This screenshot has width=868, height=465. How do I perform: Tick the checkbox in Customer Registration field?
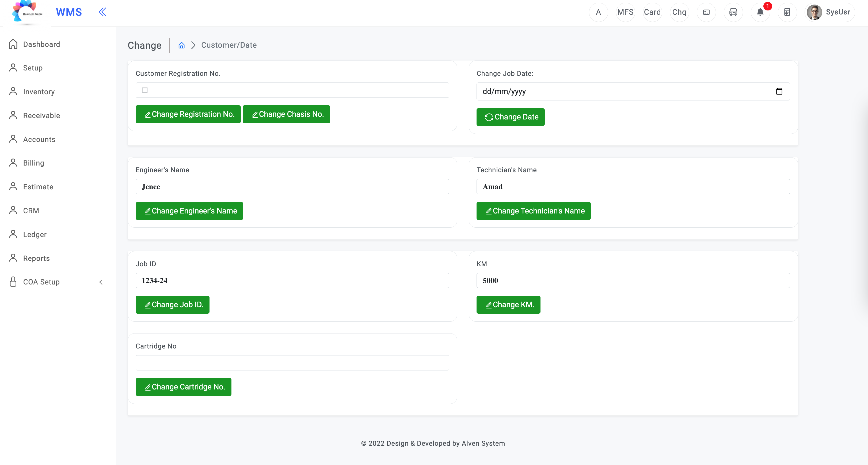(x=144, y=90)
